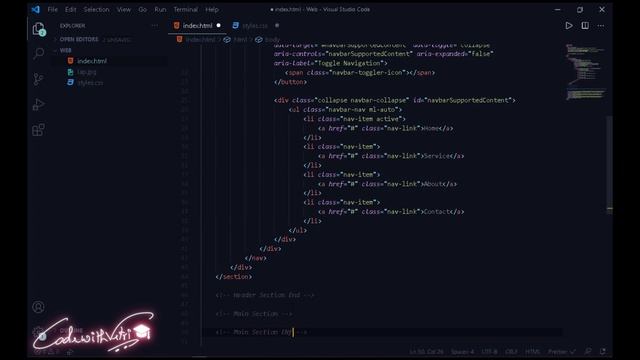
Task: Click the unsaved dot on styles.css tab
Action: [x=277, y=25]
